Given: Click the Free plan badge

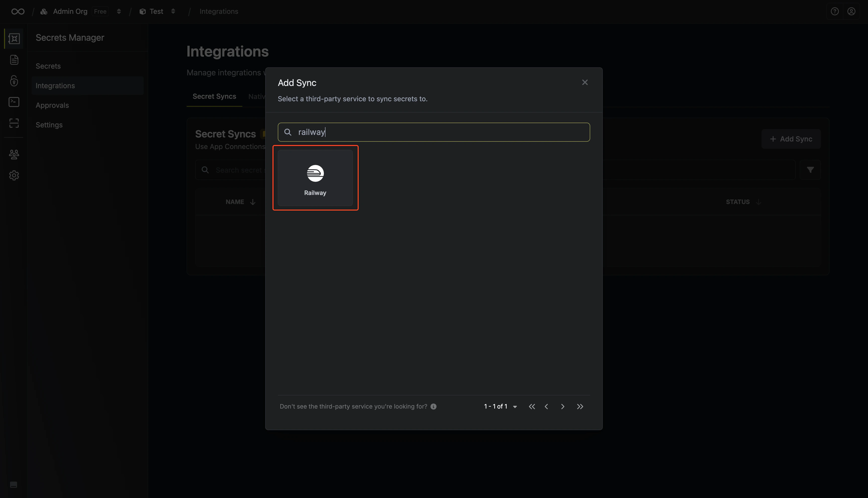Looking at the screenshot, I should coord(100,12).
